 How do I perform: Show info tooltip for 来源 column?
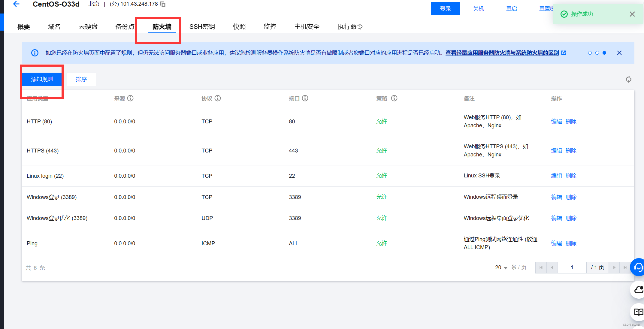pos(130,98)
